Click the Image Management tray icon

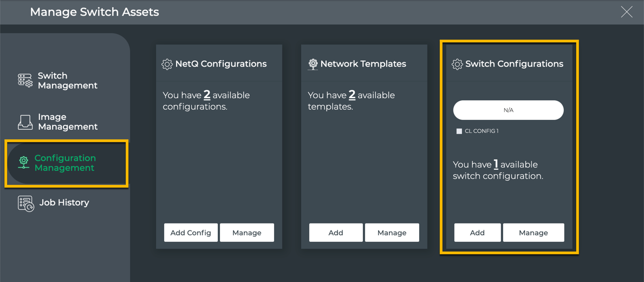pyautogui.click(x=25, y=122)
